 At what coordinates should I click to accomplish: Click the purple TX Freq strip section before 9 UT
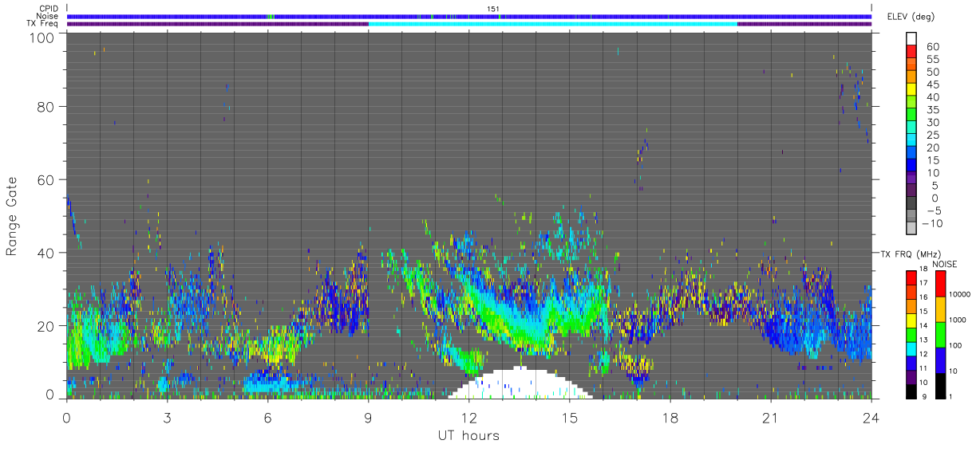pos(217,24)
